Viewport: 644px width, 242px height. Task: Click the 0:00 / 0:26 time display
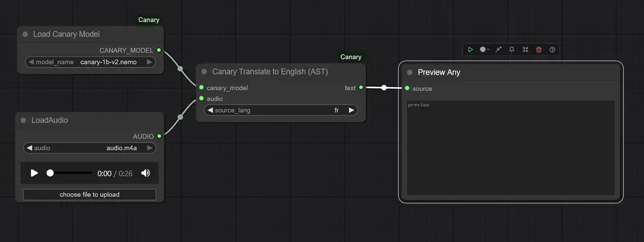(115, 174)
